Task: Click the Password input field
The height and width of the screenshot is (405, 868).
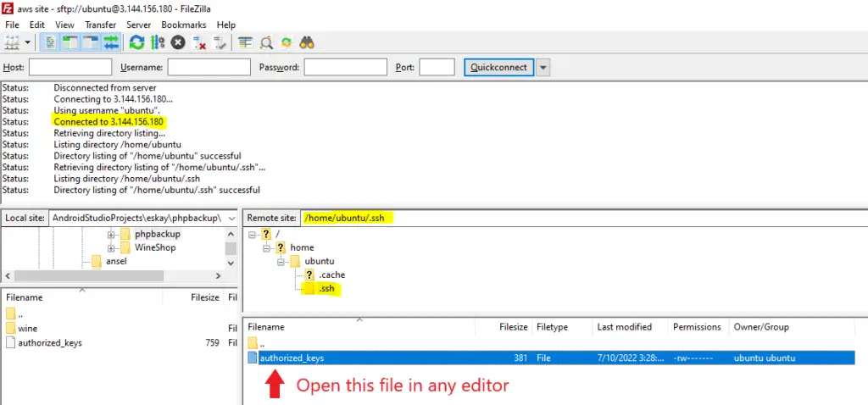Action: point(346,67)
